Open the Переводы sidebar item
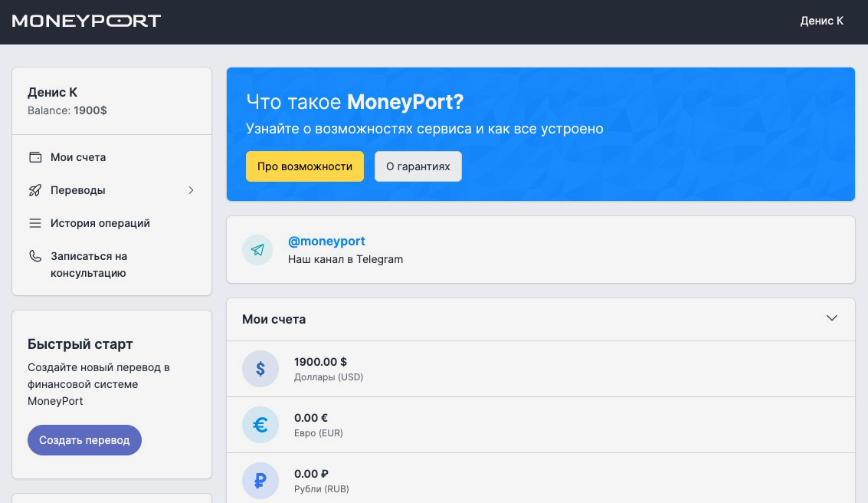 coord(112,190)
